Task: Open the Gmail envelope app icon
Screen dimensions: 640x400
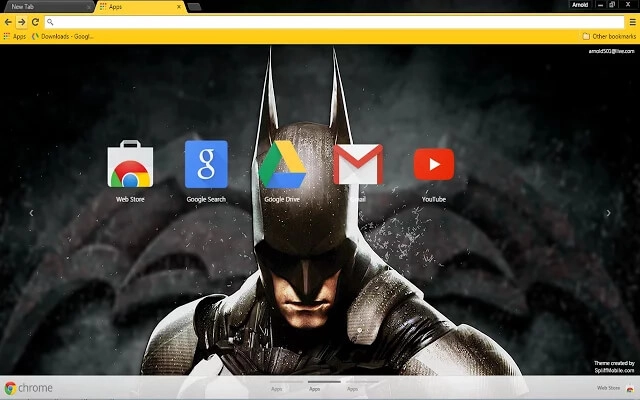Action: pyautogui.click(x=358, y=164)
